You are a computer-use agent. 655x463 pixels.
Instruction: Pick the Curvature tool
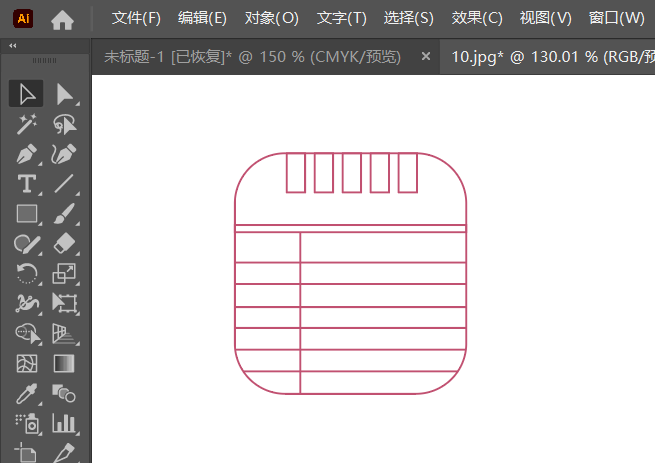pos(64,154)
